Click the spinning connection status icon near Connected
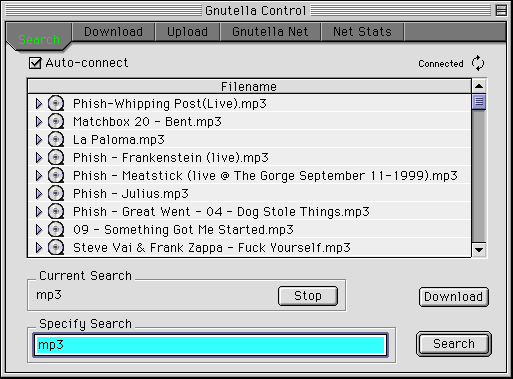 [478, 63]
